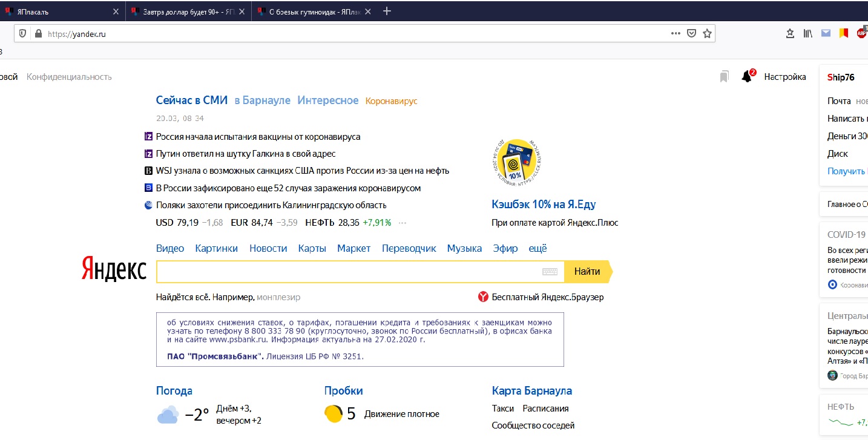868x440 pixels.
Task: Open the Настройка settings dropdown
Action: (785, 77)
